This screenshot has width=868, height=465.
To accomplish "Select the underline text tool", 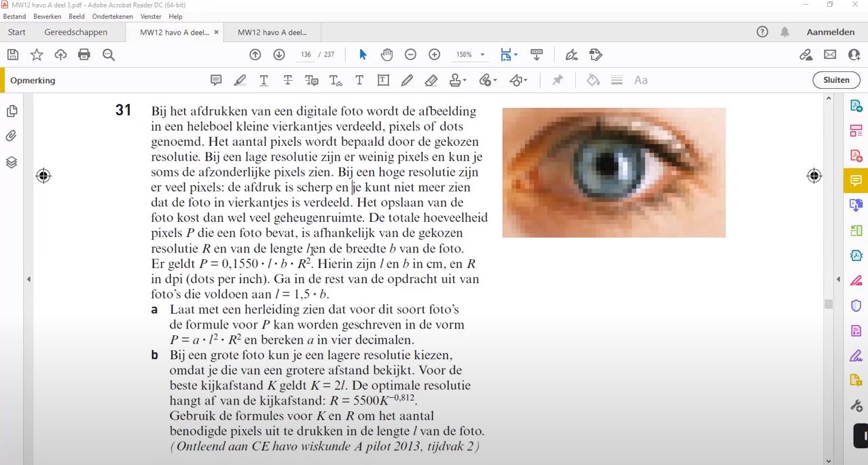I will pyautogui.click(x=264, y=80).
